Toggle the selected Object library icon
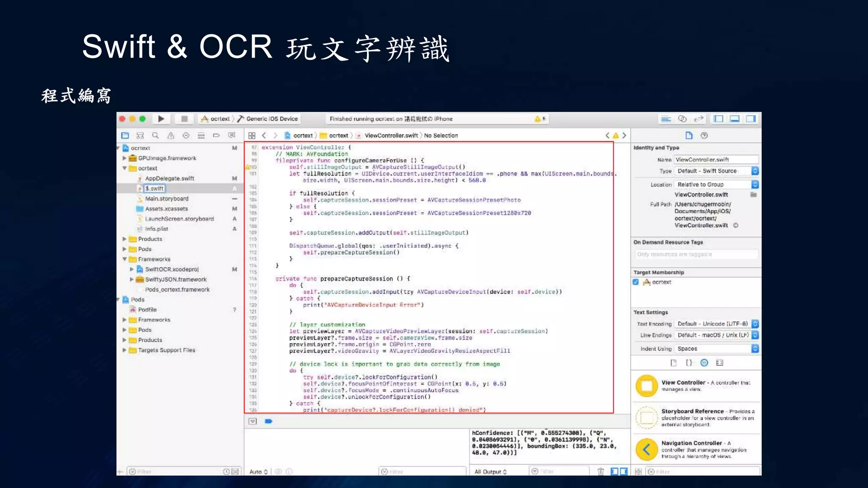 [704, 363]
